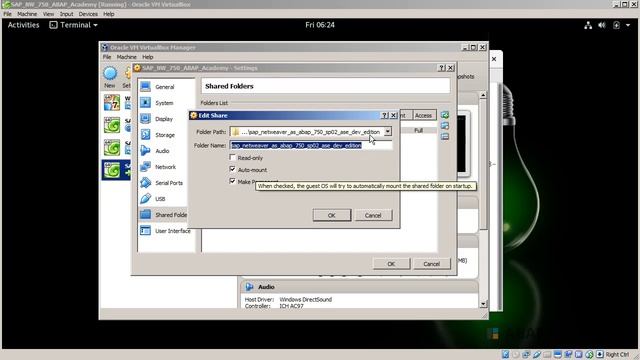Click the Audio section header
Image resolution: width=640 pixels, height=360 pixels.
pos(359,287)
